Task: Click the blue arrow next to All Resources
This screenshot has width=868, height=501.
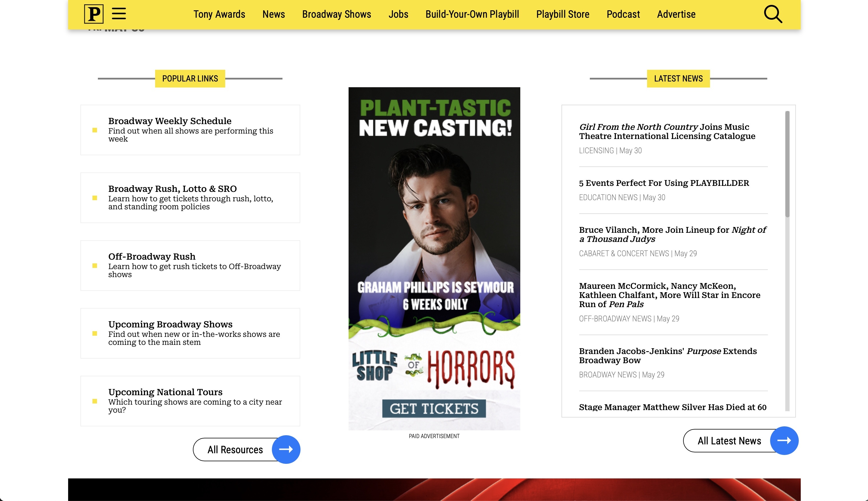Action: tap(286, 450)
